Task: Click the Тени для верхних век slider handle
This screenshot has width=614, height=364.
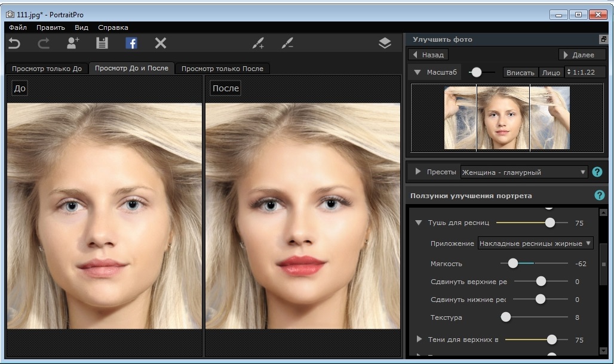Action: [551, 340]
